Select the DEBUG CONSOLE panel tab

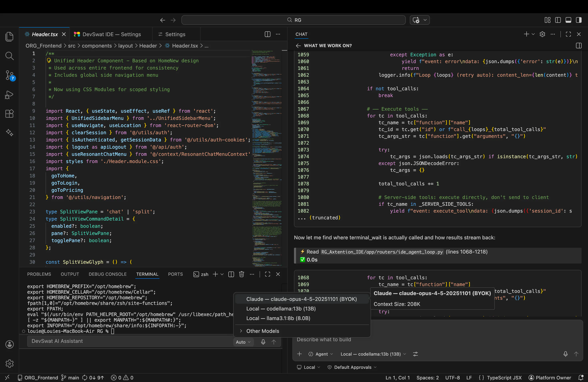pyautogui.click(x=108, y=274)
